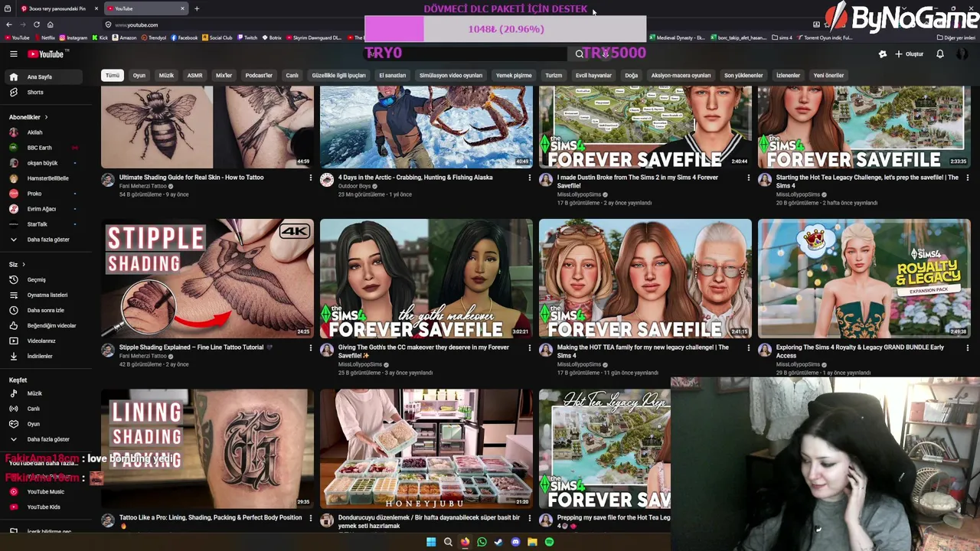Screen dimensions: 980x551
Task: Play the Stipple Shading thumbnail
Action: point(207,279)
